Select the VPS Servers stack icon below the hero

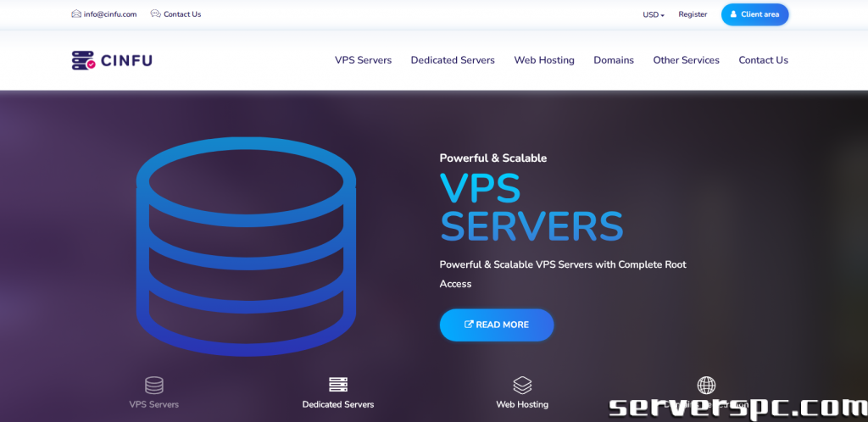point(154,386)
